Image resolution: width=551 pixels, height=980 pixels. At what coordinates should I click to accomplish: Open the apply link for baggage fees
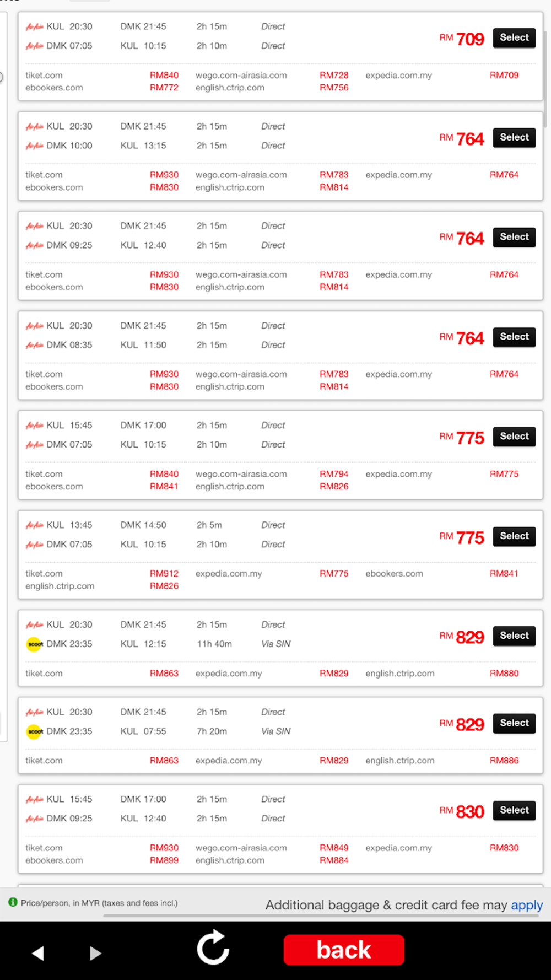527,905
